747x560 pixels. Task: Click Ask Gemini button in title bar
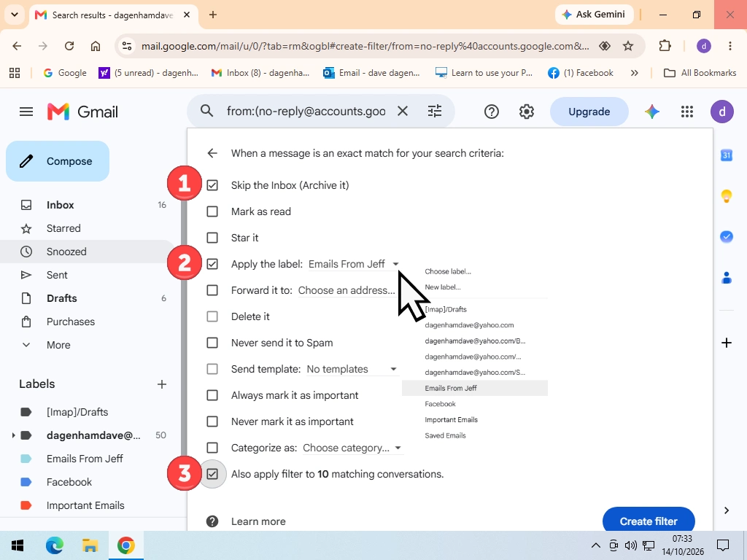(594, 15)
